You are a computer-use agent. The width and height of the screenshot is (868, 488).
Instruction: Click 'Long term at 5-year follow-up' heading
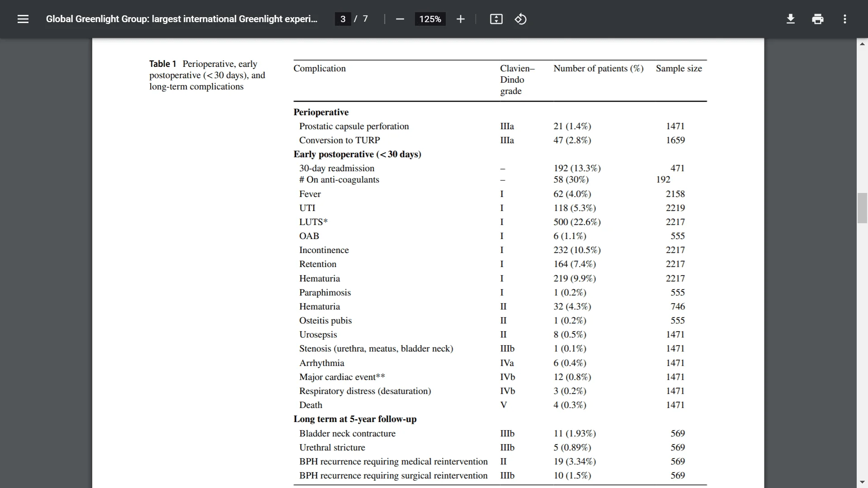coord(355,419)
